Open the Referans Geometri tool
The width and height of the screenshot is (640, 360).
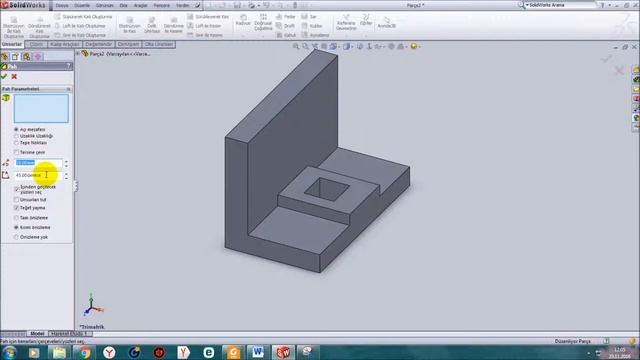[x=346, y=22]
